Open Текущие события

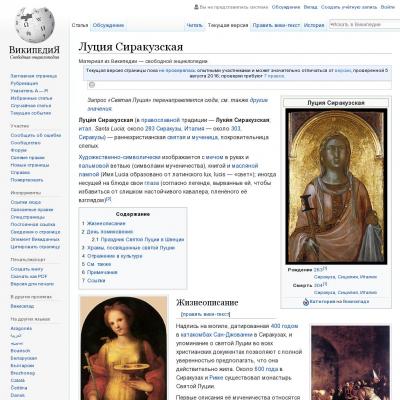click(31, 113)
